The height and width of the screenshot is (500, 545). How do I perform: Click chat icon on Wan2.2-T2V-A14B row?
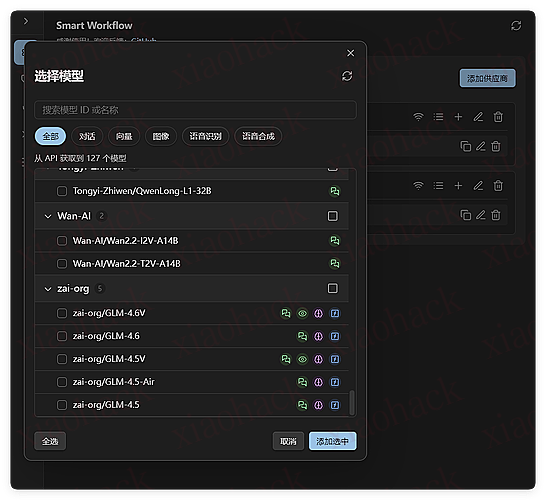click(335, 264)
